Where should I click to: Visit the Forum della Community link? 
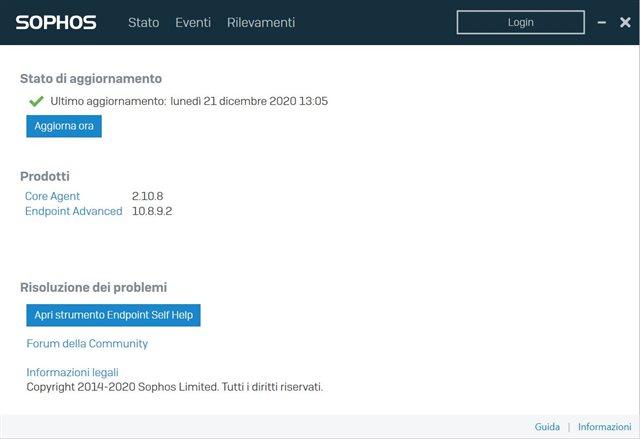pos(87,344)
